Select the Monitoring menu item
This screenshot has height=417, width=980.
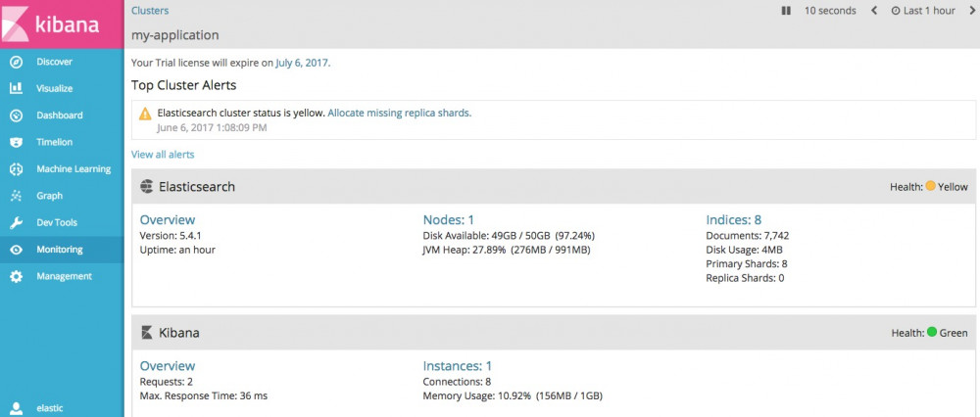pyautogui.click(x=62, y=250)
